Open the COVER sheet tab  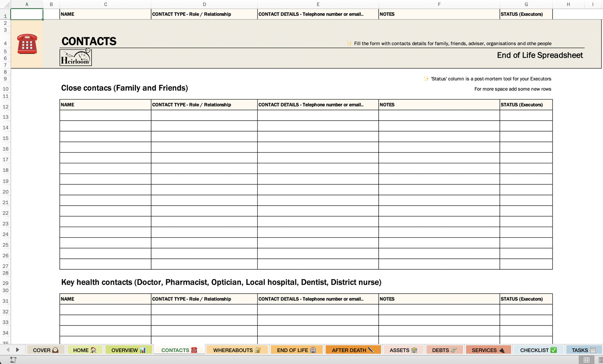tap(46, 350)
